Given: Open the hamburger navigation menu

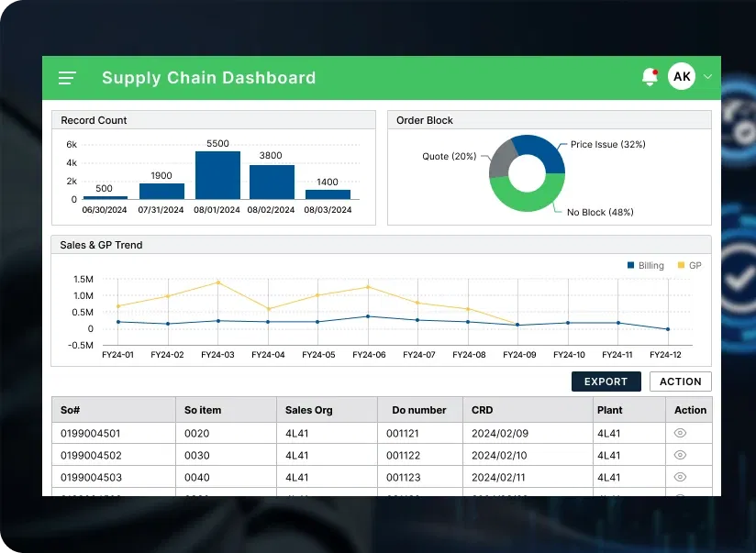Looking at the screenshot, I should pos(67,78).
